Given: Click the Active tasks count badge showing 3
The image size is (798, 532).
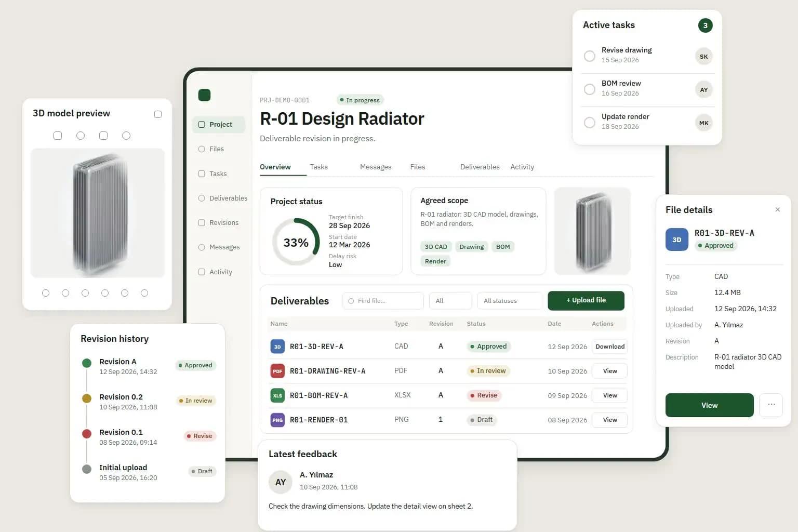Looking at the screenshot, I should click(x=705, y=25).
